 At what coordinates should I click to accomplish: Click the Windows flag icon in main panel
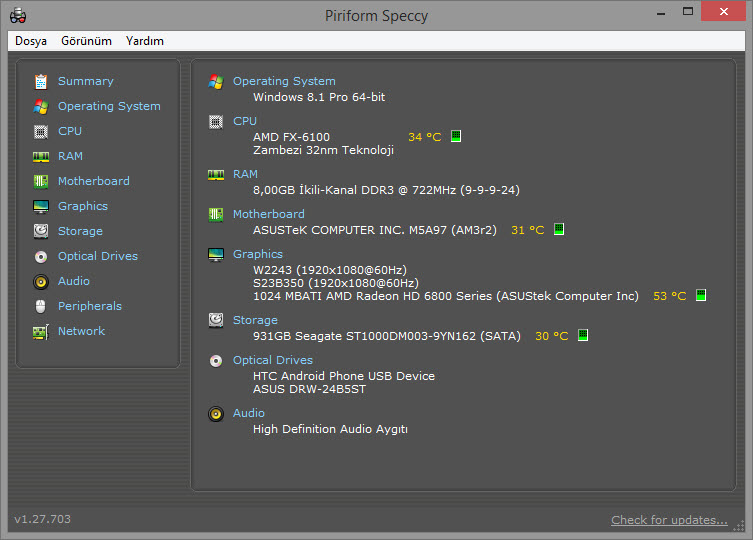click(x=216, y=82)
